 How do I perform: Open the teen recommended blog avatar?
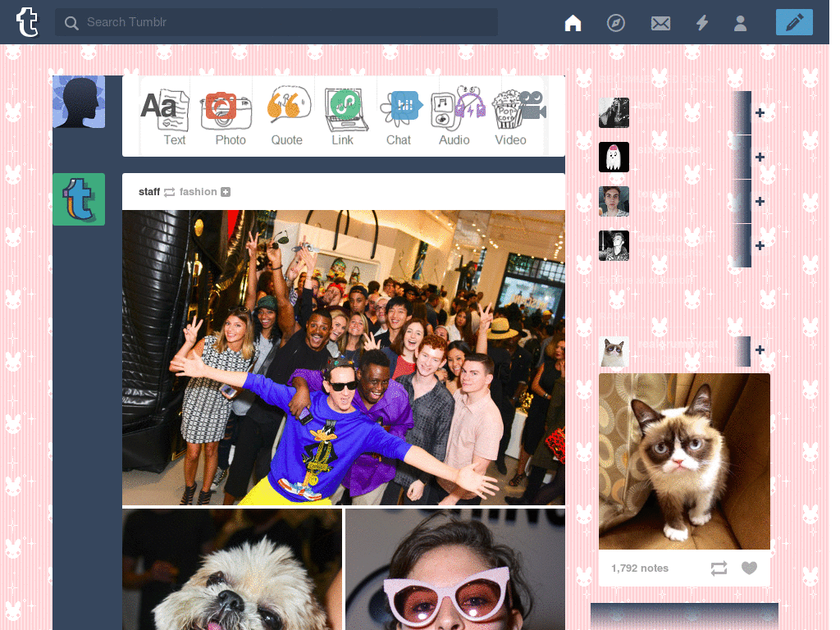[x=614, y=112]
